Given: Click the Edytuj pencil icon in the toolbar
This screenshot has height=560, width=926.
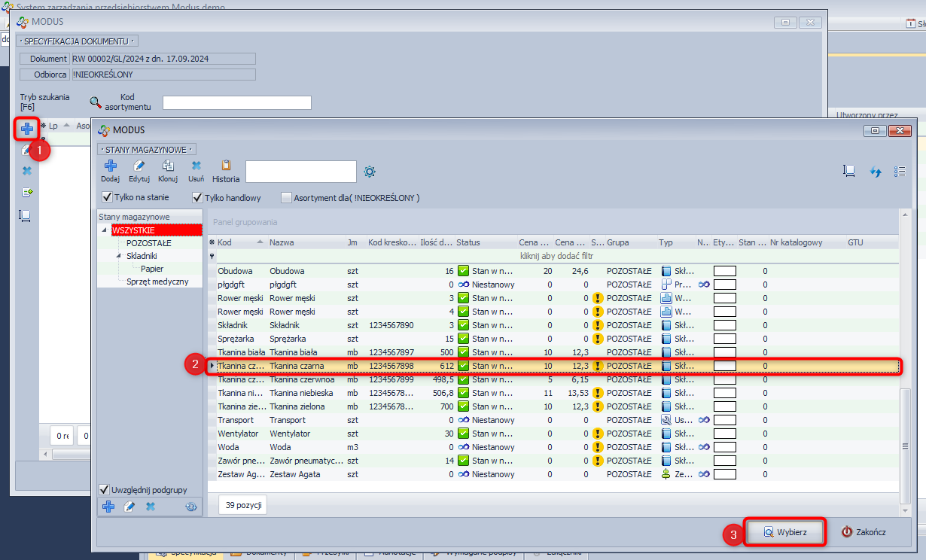Looking at the screenshot, I should click(139, 166).
